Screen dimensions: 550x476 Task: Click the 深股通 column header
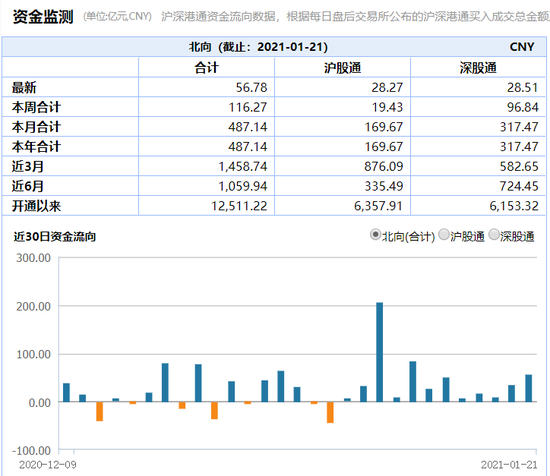(478, 68)
